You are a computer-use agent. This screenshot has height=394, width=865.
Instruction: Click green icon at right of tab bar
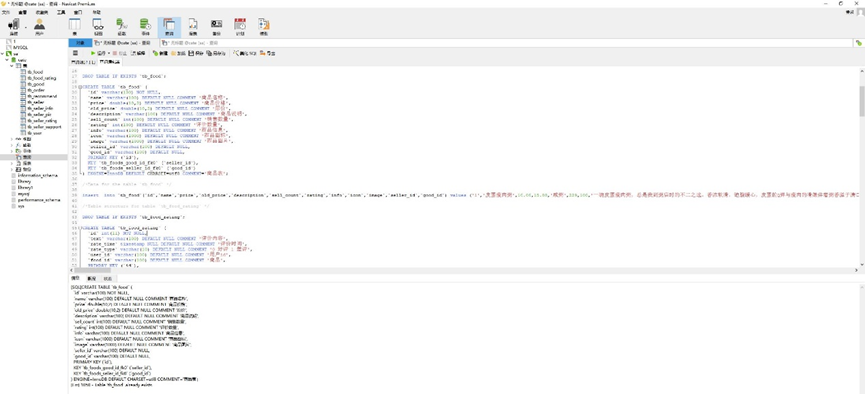tap(858, 42)
